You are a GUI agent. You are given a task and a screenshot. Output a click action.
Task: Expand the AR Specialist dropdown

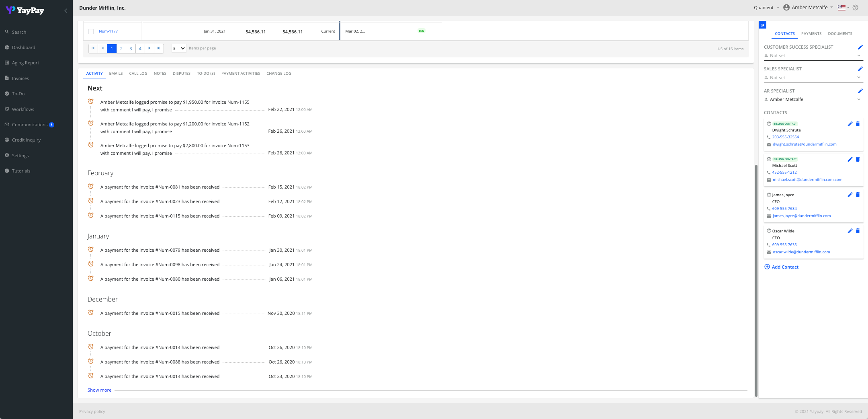pos(859,99)
